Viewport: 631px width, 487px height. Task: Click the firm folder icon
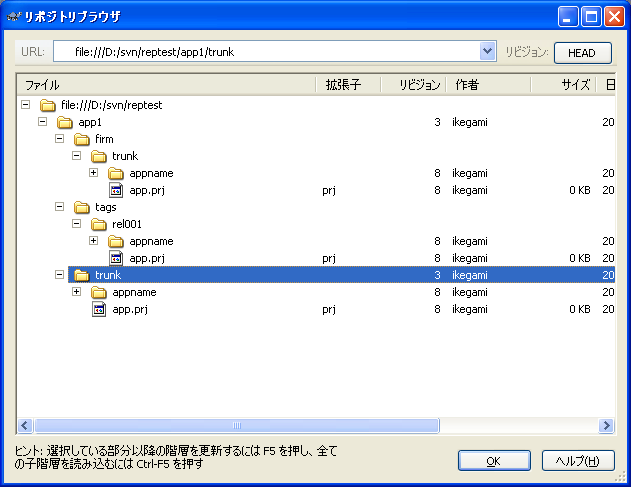tap(82, 139)
